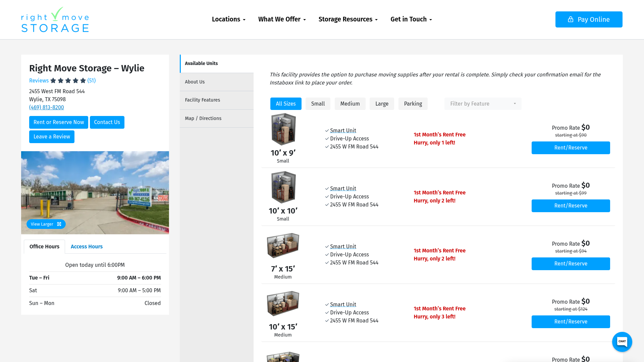Rent/Reserve the 10' x 10' unit
Image resolution: width=644 pixels, height=362 pixels.
pyautogui.click(x=571, y=206)
